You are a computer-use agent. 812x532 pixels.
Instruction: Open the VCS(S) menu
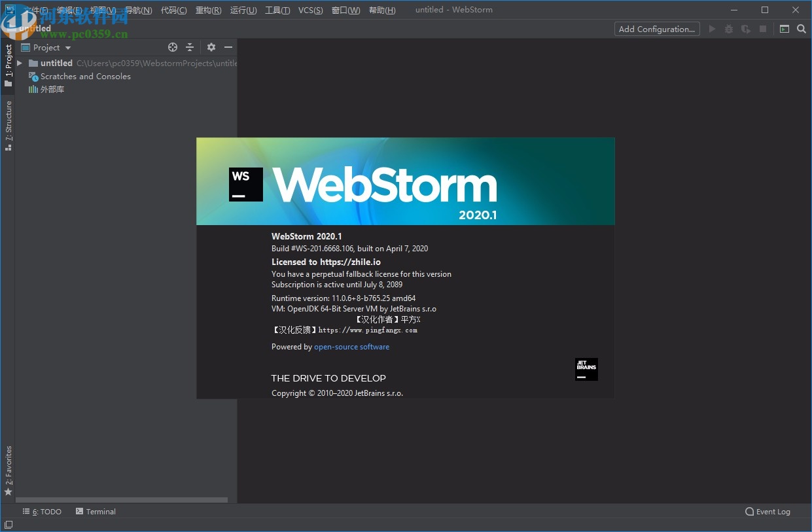(310, 10)
